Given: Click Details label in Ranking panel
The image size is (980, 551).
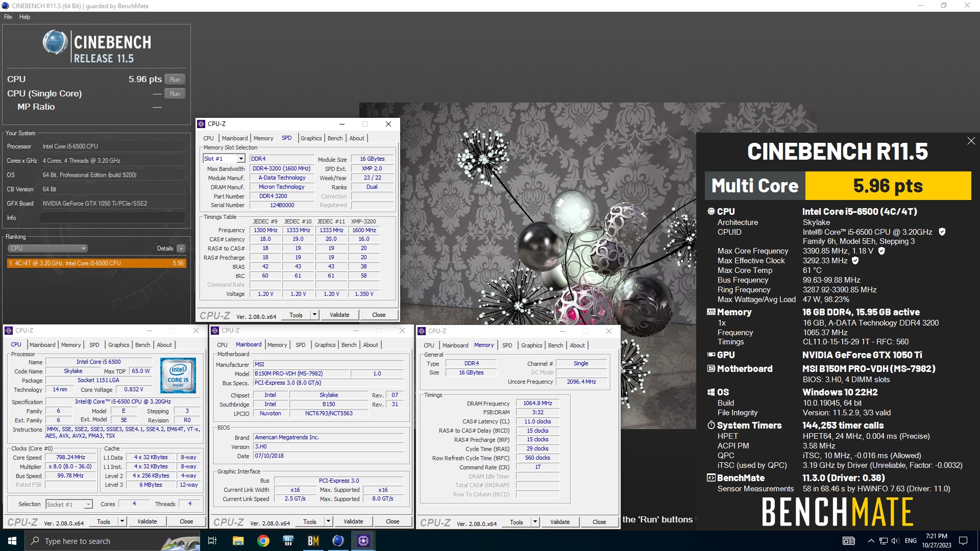Looking at the screenshot, I should tap(165, 248).
